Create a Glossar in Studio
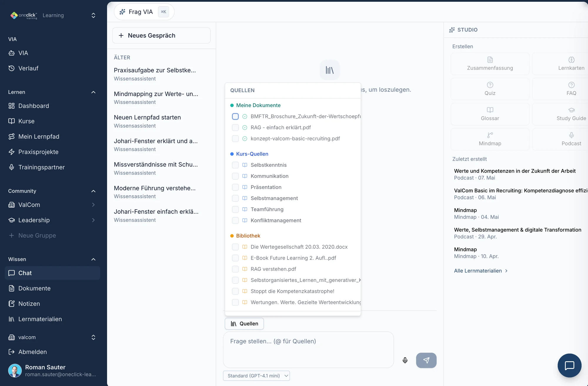This screenshot has width=588, height=386. [x=490, y=114]
